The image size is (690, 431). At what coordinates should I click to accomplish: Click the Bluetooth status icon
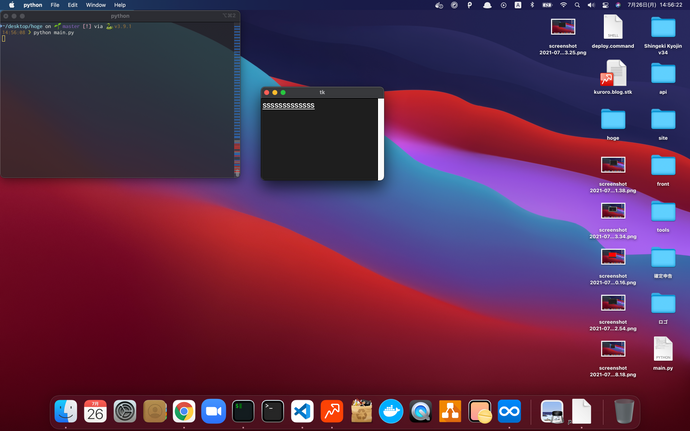pos(532,5)
